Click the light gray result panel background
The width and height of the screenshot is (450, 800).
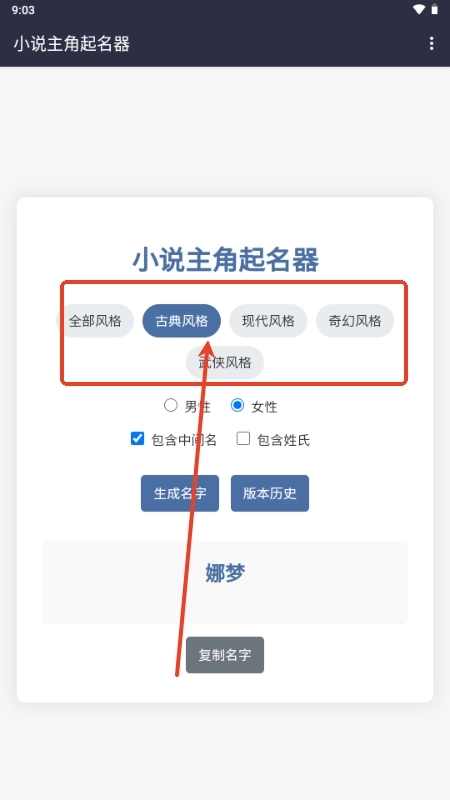pos(225,582)
